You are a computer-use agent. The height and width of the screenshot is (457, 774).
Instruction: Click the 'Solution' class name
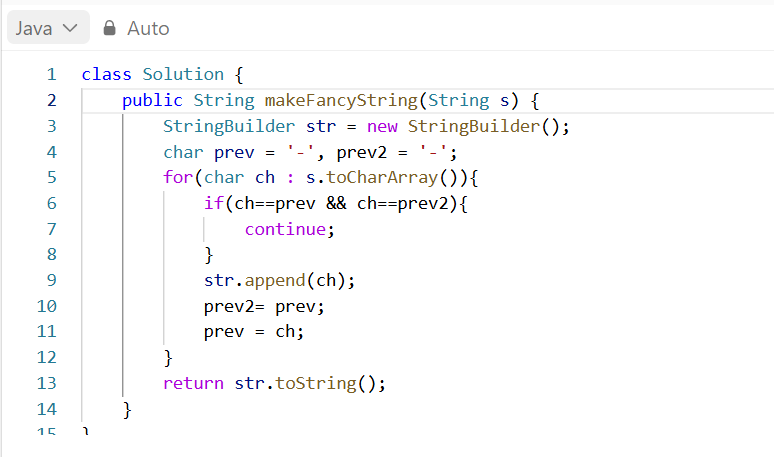[183, 75]
